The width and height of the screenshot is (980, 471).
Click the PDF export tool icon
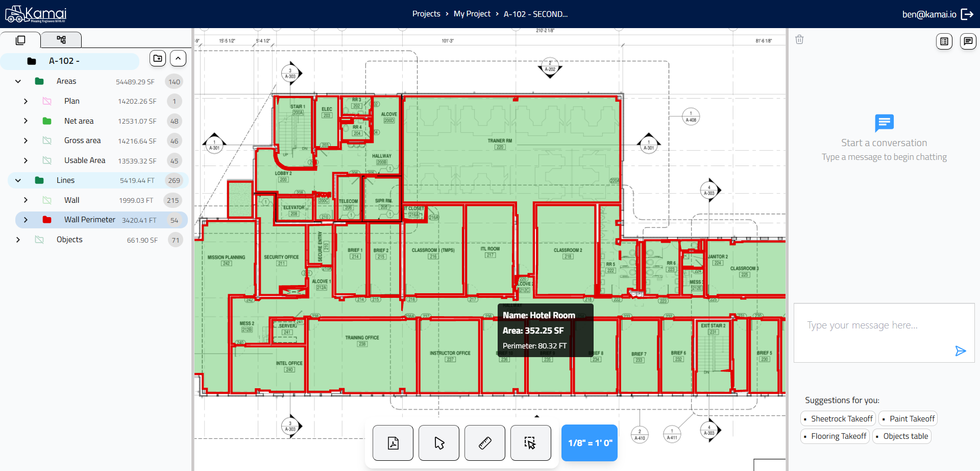click(393, 443)
